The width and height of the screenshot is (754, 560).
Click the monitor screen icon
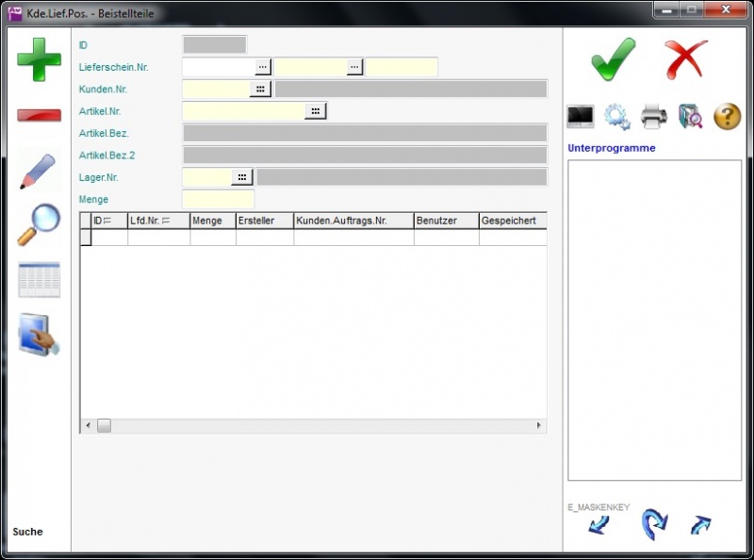(x=580, y=117)
